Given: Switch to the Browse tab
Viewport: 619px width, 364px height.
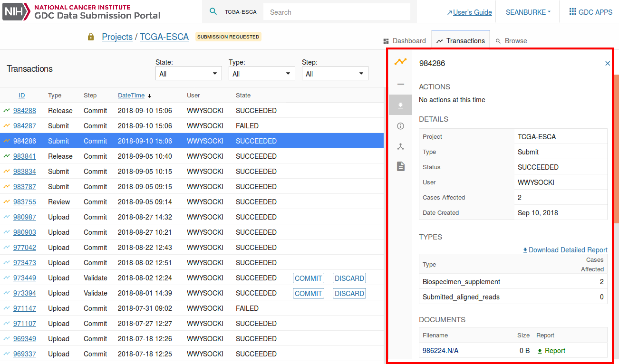Looking at the screenshot, I should coord(512,41).
